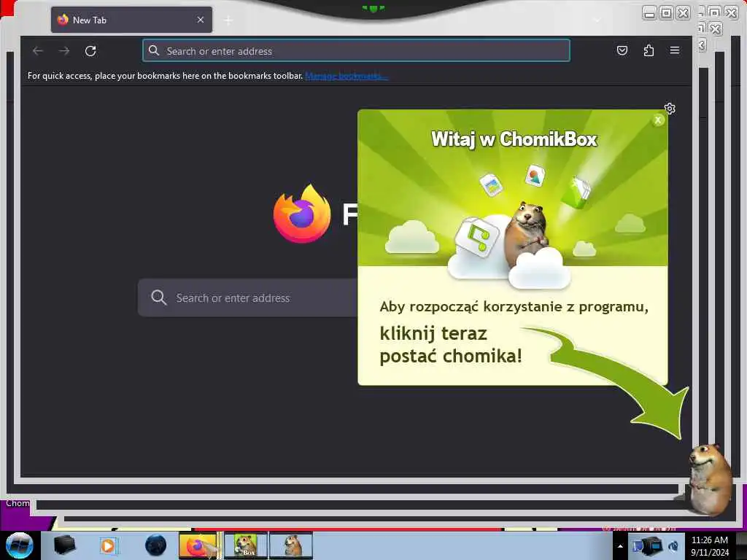This screenshot has width=747, height=560.
Task: Switch to Firefox in the taskbar
Action: pyautogui.click(x=198, y=545)
